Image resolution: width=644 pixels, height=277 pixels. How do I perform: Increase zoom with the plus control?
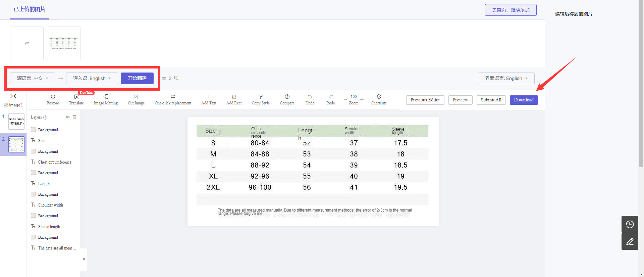[362, 100]
